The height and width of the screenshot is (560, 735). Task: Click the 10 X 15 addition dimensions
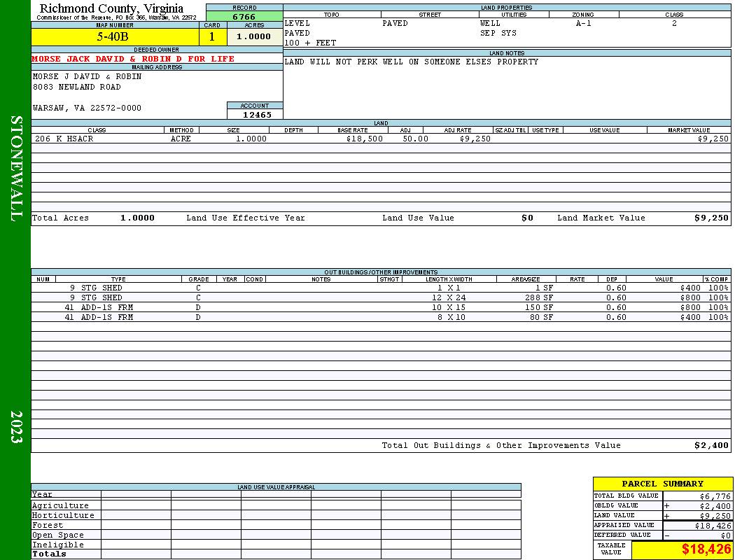pos(449,308)
